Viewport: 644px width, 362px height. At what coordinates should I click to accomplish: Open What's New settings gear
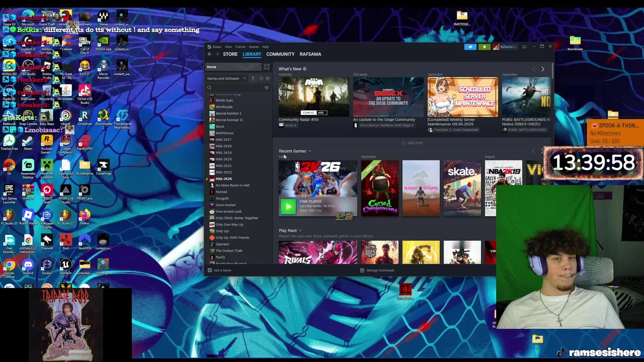(304, 69)
